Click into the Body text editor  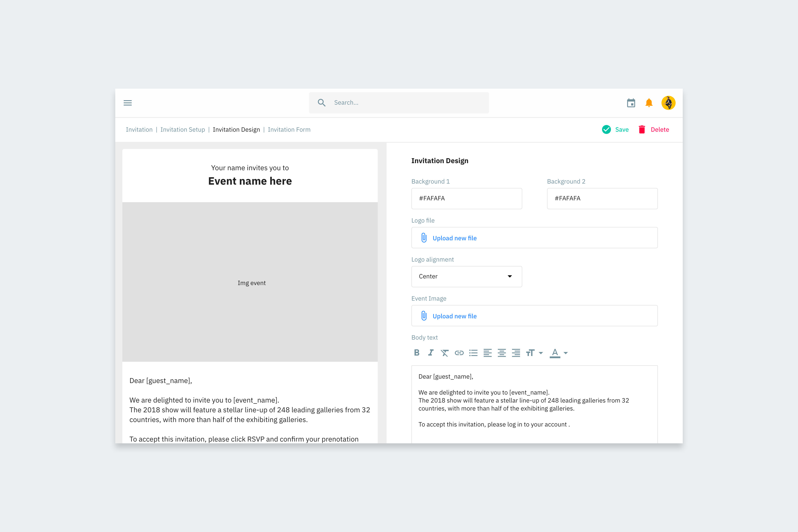(534, 404)
